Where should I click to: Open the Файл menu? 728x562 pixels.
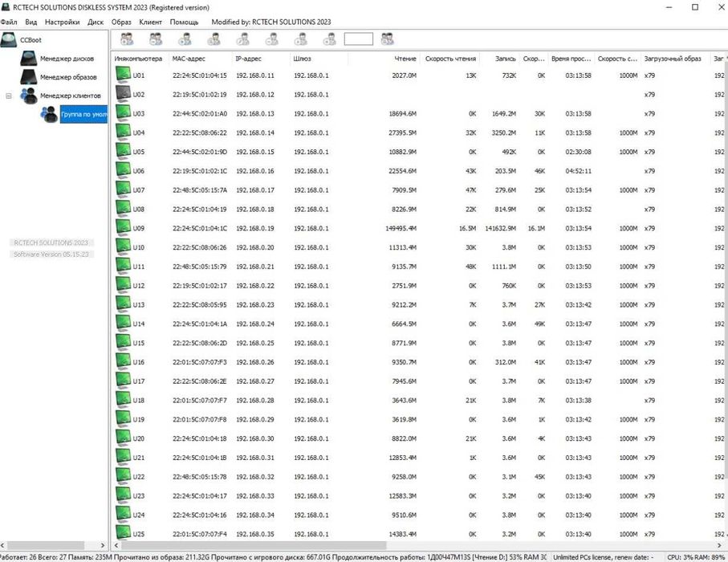[x=9, y=22]
